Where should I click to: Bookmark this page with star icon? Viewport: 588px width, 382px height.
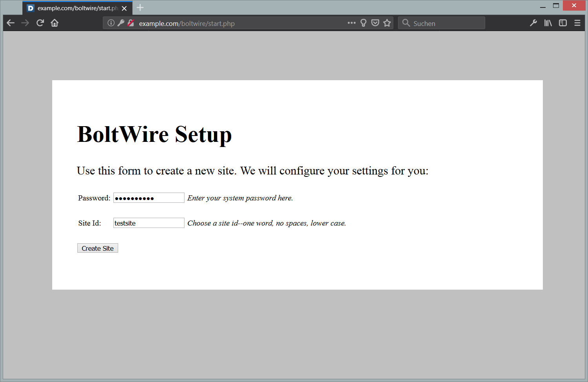click(x=387, y=23)
